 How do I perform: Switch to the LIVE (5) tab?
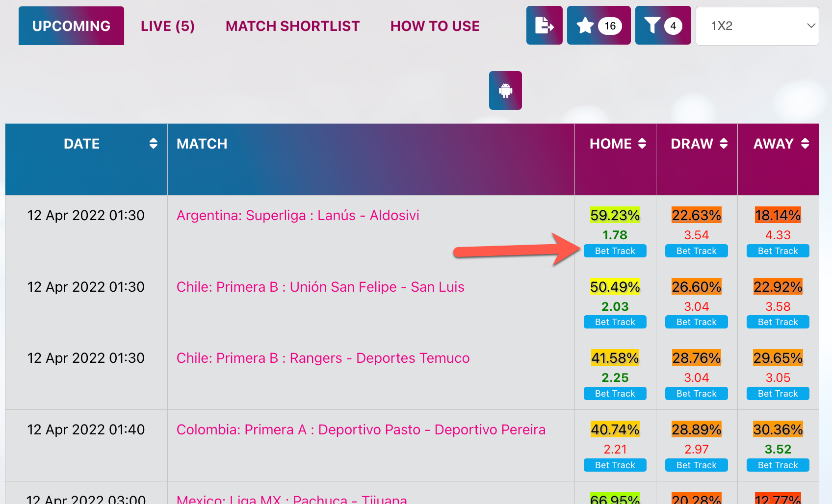pyautogui.click(x=168, y=26)
